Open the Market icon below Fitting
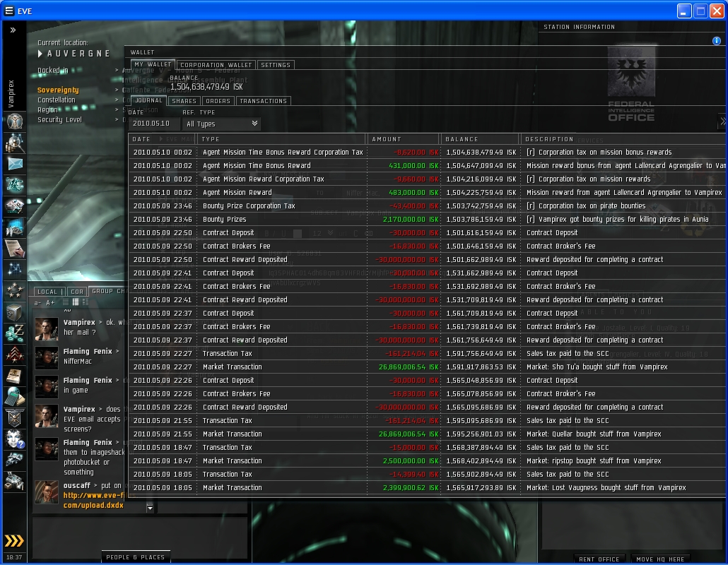The height and width of the screenshot is (565, 728). coord(14,206)
